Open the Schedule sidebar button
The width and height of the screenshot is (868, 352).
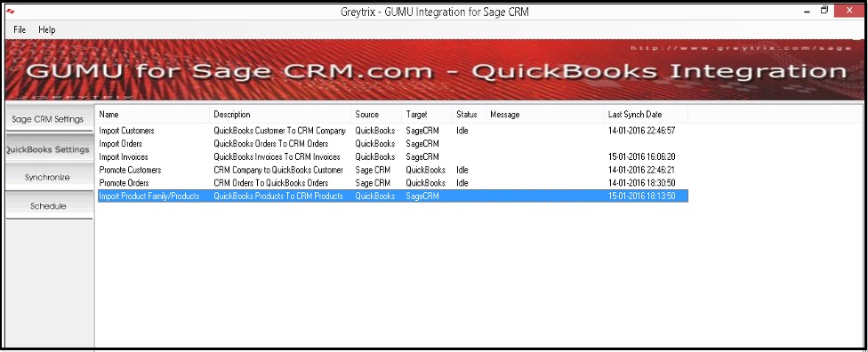[48, 206]
